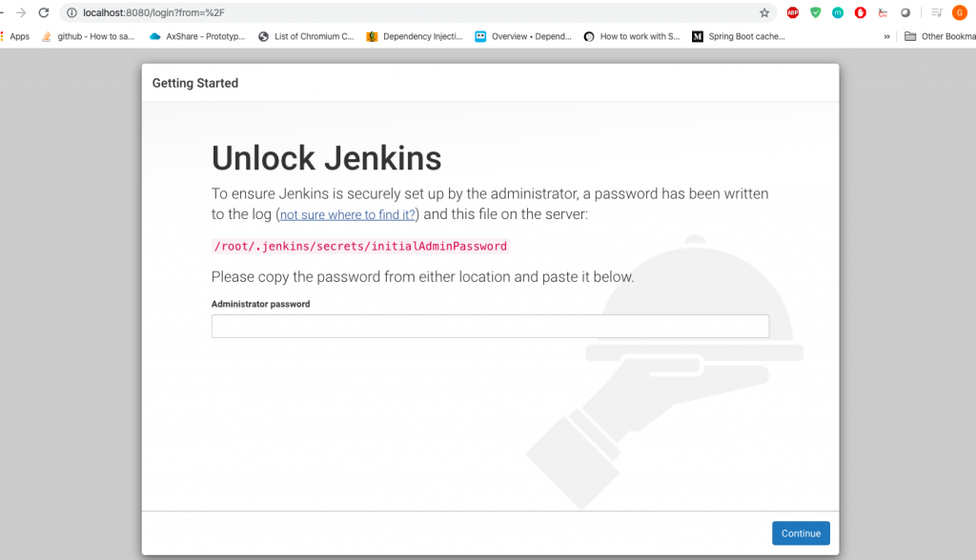Follow the 'not sure where to find it?' link
The height and width of the screenshot is (560, 976).
pos(347,214)
